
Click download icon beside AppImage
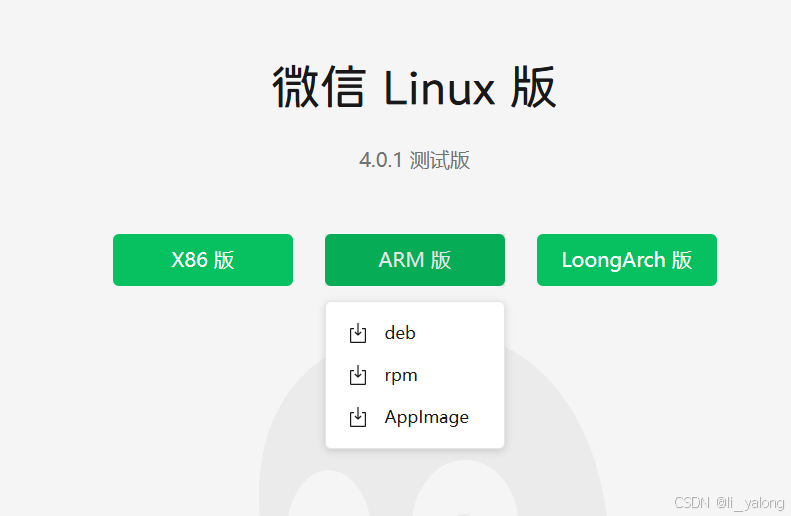358,417
